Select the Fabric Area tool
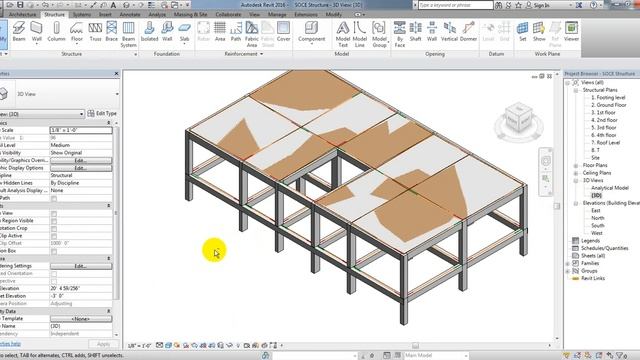This screenshot has width=640, height=360. click(x=252, y=35)
